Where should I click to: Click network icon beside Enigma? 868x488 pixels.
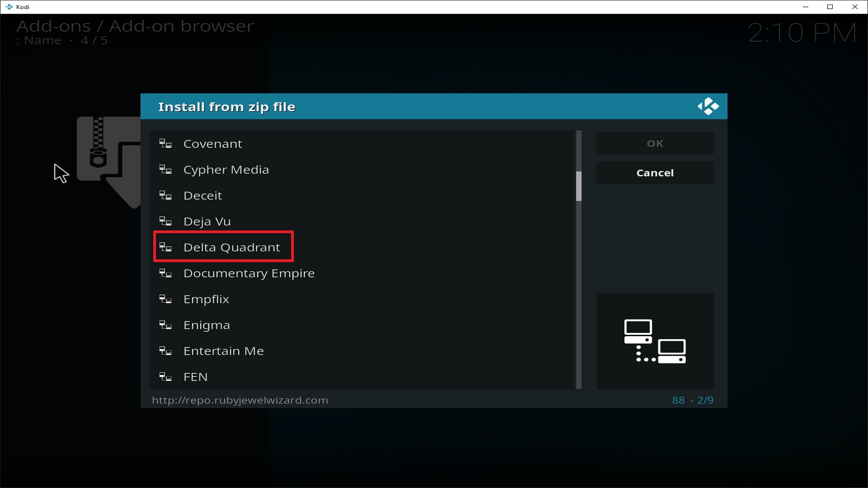coord(165,325)
